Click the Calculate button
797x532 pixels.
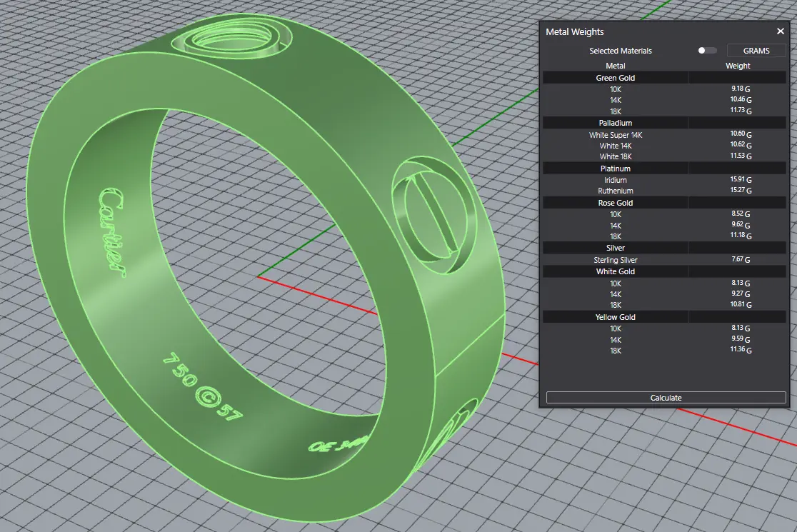pyautogui.click(x=666, y=397)
